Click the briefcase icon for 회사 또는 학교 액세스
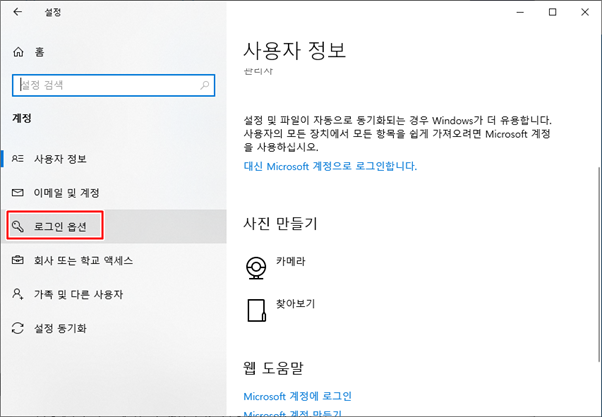Image resolution: width=602 pixels, height=417 pixels. click(x=18, y=260)
